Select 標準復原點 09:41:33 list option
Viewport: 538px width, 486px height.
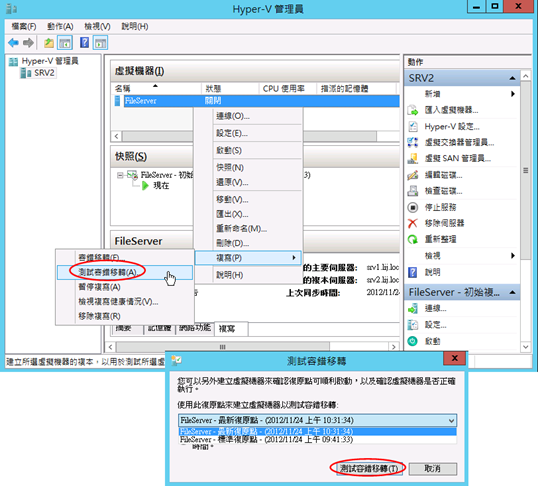point(317,439)
